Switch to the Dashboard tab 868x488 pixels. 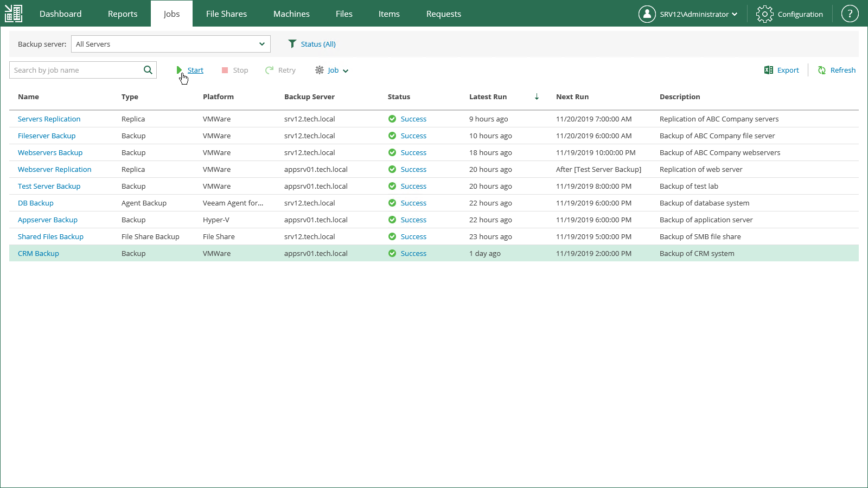(x=60, y=14)
